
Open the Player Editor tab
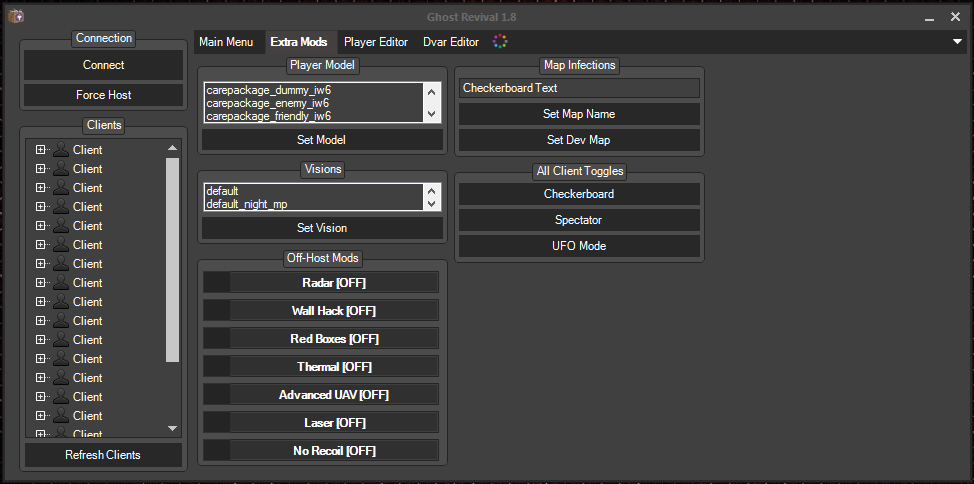(376, 42)
